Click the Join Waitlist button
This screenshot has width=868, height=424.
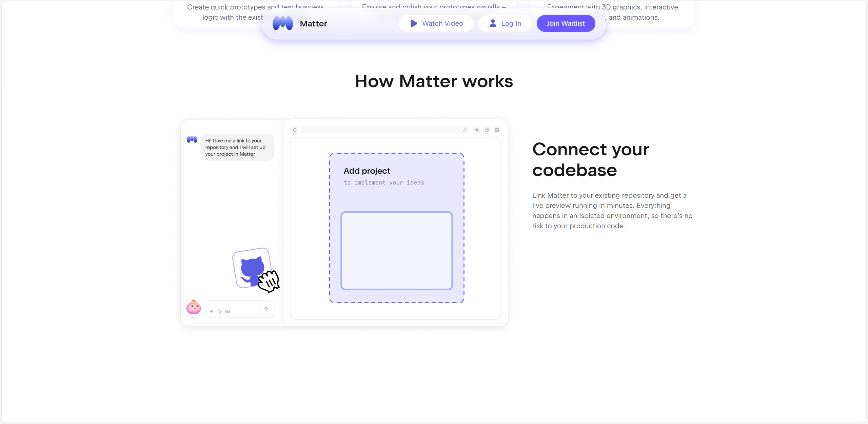566,23
